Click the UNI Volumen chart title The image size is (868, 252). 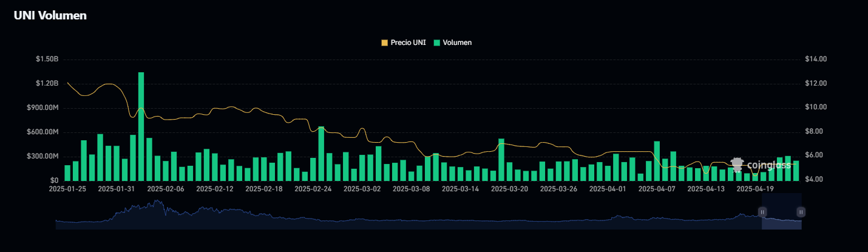pyautogui.click(x=50, y=16)
